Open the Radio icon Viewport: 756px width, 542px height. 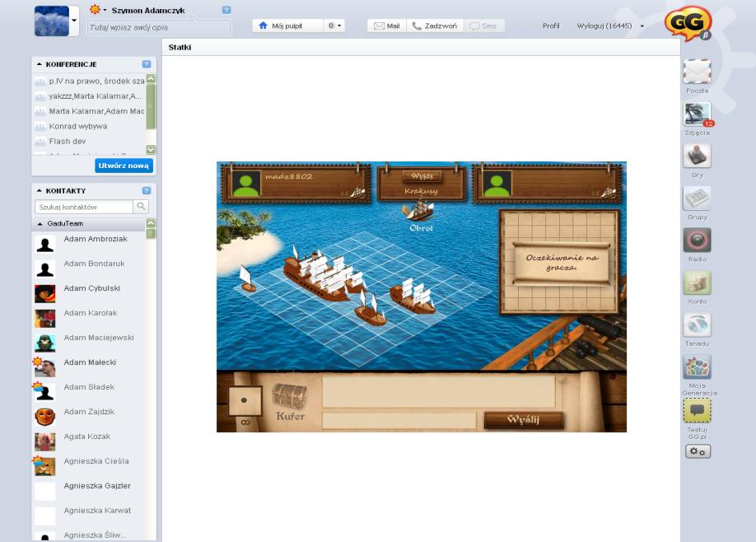[697, 241]
